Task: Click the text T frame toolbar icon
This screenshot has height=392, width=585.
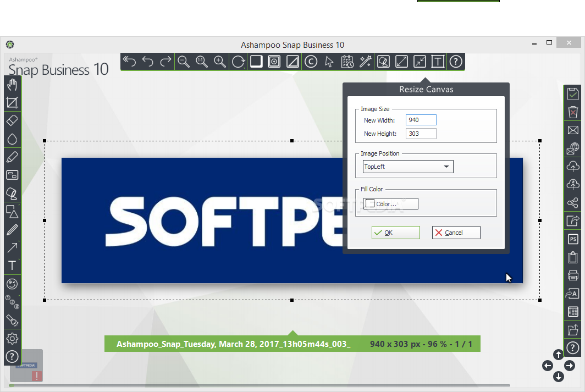Action: pyautogui.click(x=438, y=61)
